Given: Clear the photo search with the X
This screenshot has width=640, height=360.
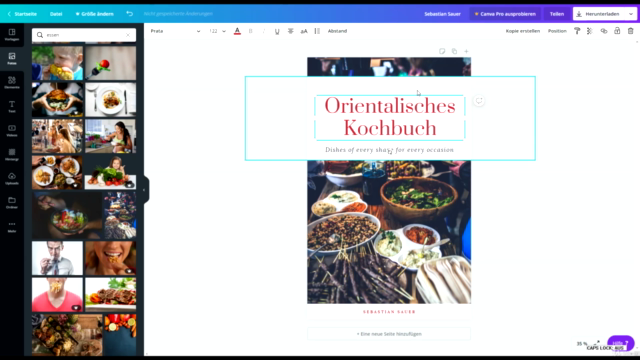Looking at the screenshot, I should click(x=128, y=35).
